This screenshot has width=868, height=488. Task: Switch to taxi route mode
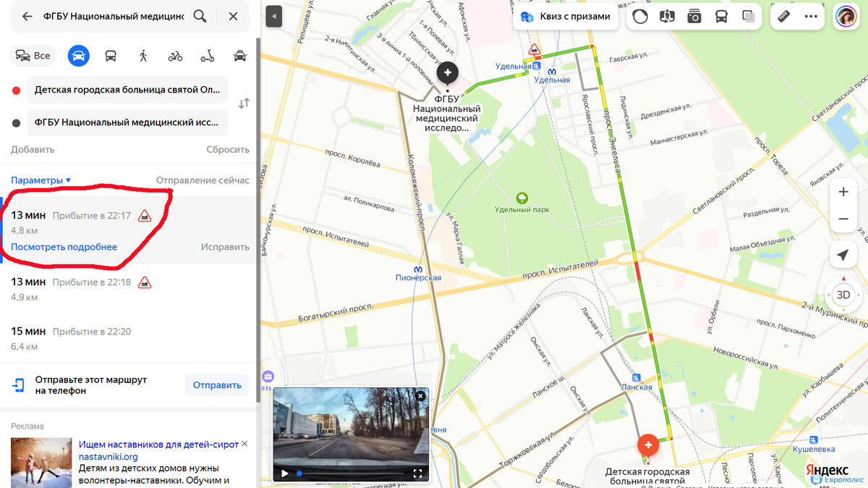coord(240,56)
